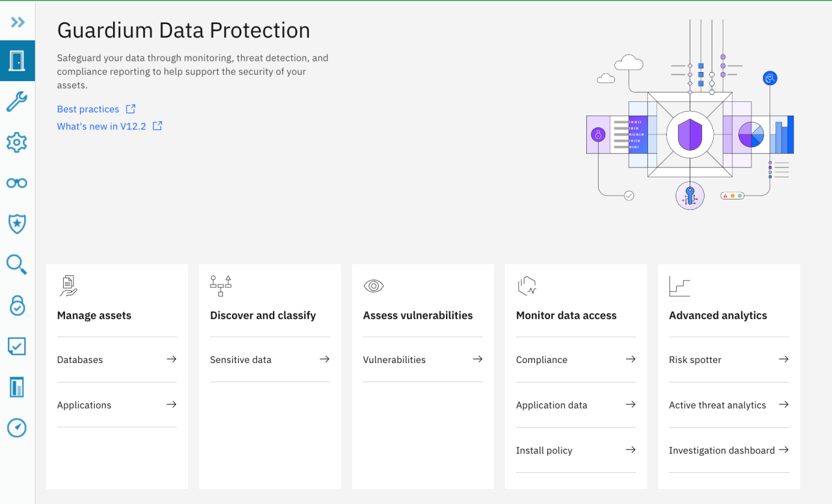Viewport: 832px width, 504px height.
Task: Open the checkbox comply icon in sidebar
Action: [x=17, y=346]
